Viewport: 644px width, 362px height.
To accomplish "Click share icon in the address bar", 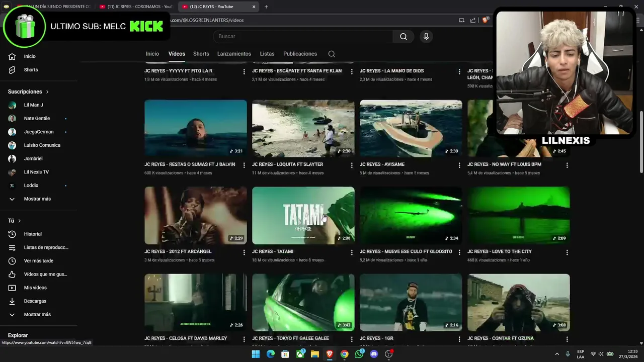I will [x=473, y=20].
